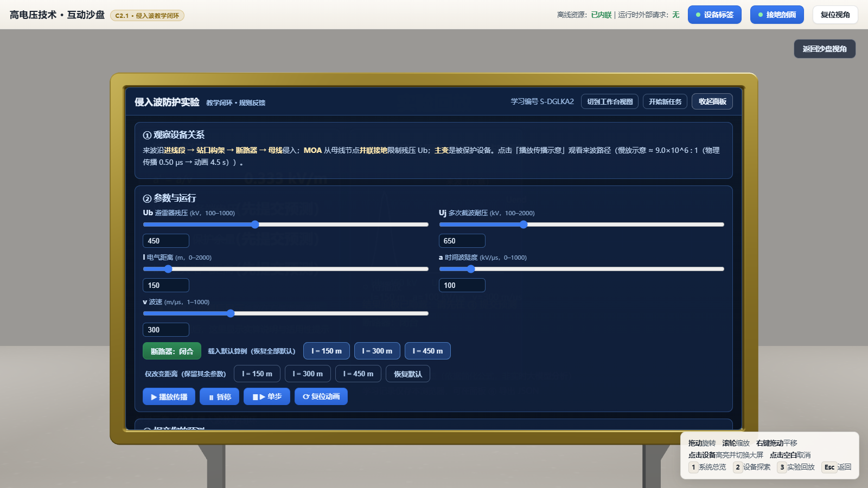This screenshot has width=868, height=488.
Task: Click the 1 系统总览 shortcut hint
Action: coord(707,467)
